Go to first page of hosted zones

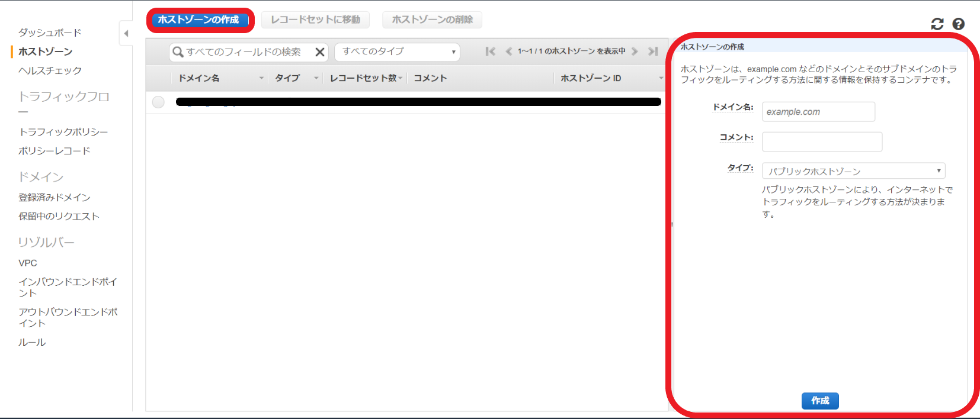[x=490, y=51]
